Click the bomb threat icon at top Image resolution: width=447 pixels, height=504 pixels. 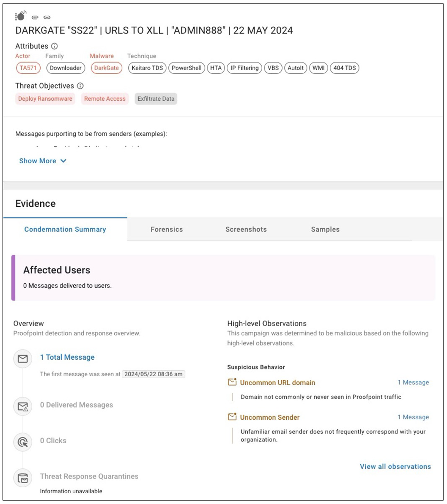click(x=21, y=16)
